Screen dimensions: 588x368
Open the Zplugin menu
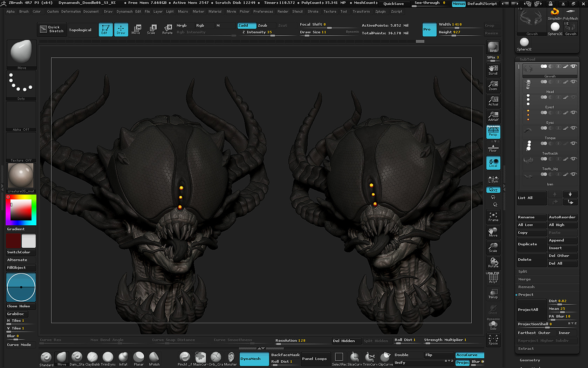380,12
